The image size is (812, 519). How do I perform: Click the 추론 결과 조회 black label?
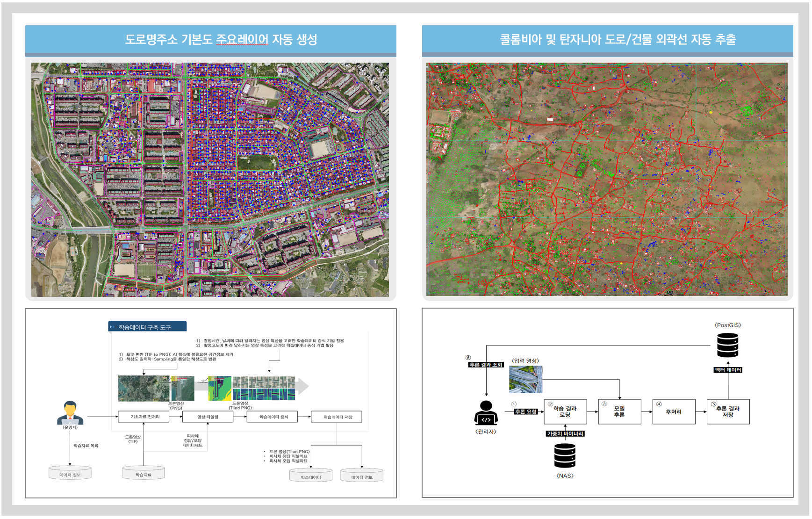coord(486,365)
